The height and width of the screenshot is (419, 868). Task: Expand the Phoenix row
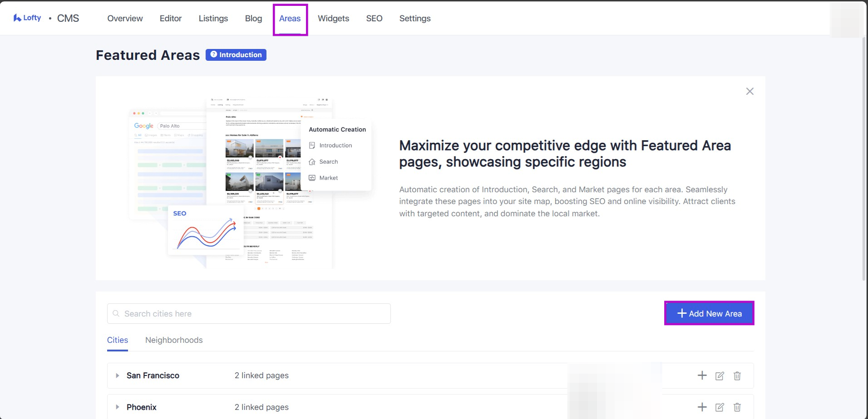coord(118,407)
